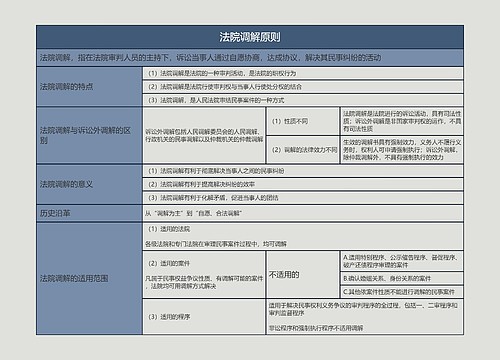
Task: Select '(1) 法院调解是法院的一种审判活动' row
Action: [303, 73]
